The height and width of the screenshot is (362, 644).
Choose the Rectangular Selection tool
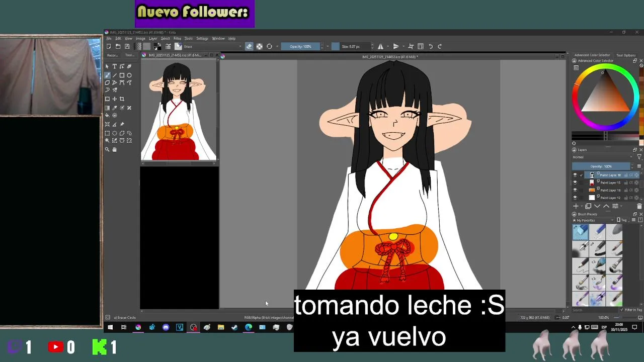(x=107, y=133)
